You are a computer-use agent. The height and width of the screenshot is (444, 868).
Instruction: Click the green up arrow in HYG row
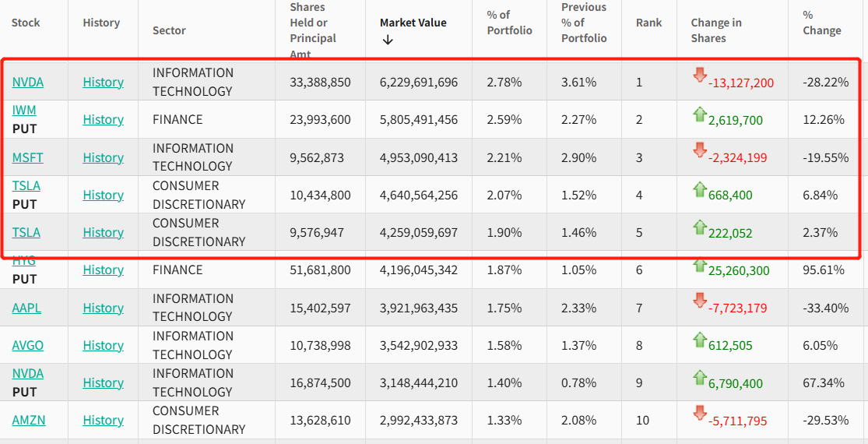pos(699,266)
